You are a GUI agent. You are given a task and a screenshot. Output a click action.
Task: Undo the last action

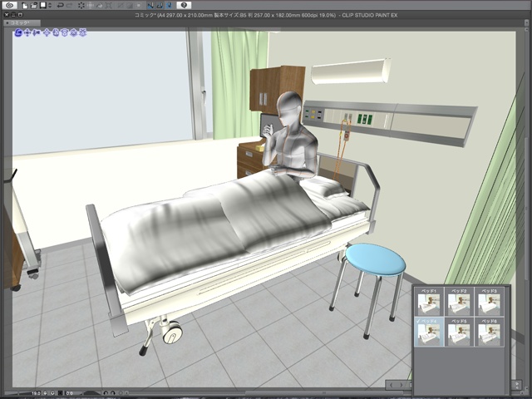point(61,6)
